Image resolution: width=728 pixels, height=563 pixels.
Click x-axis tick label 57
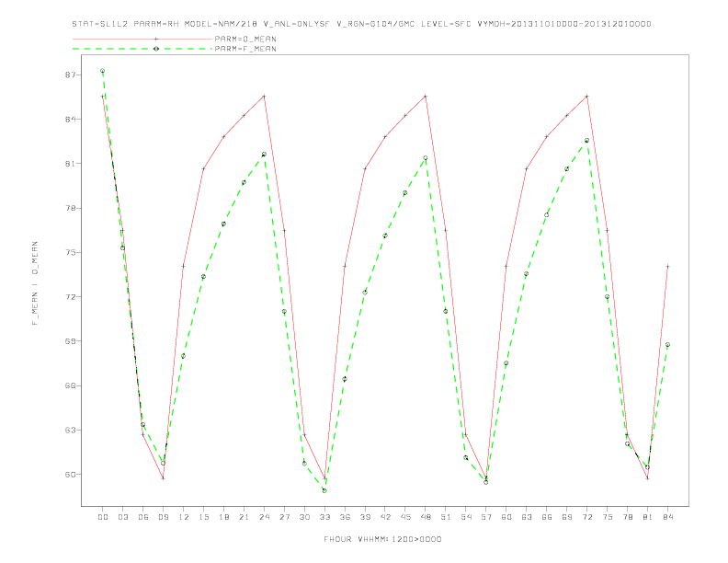click(x=486, y=517)
